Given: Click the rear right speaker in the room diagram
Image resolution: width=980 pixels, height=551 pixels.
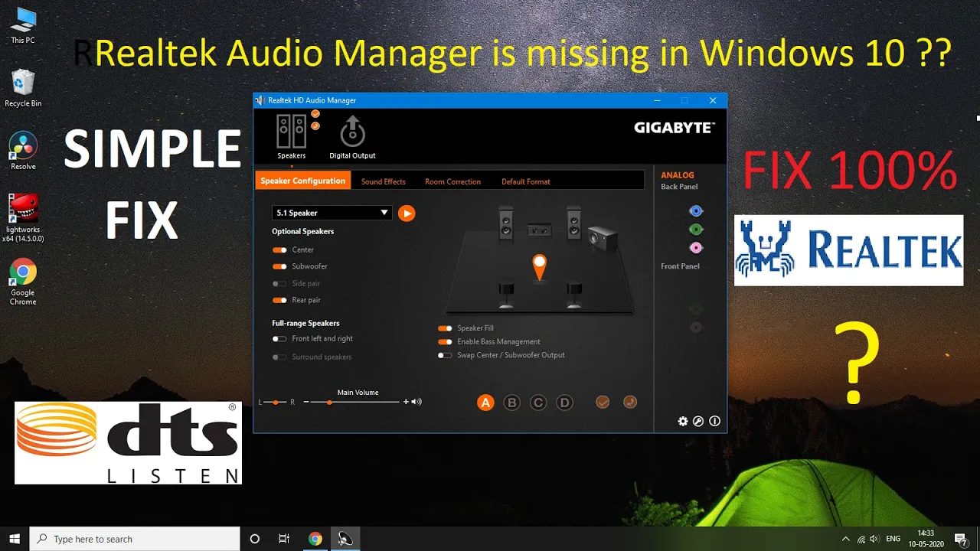Looking at the screenshot, I should pos(574,293).
